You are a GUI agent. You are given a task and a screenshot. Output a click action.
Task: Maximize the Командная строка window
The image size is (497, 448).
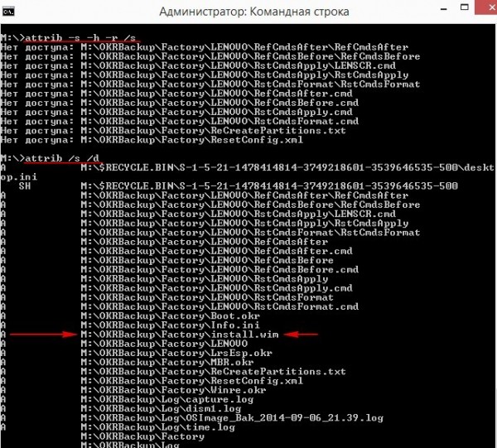(465, 7)
